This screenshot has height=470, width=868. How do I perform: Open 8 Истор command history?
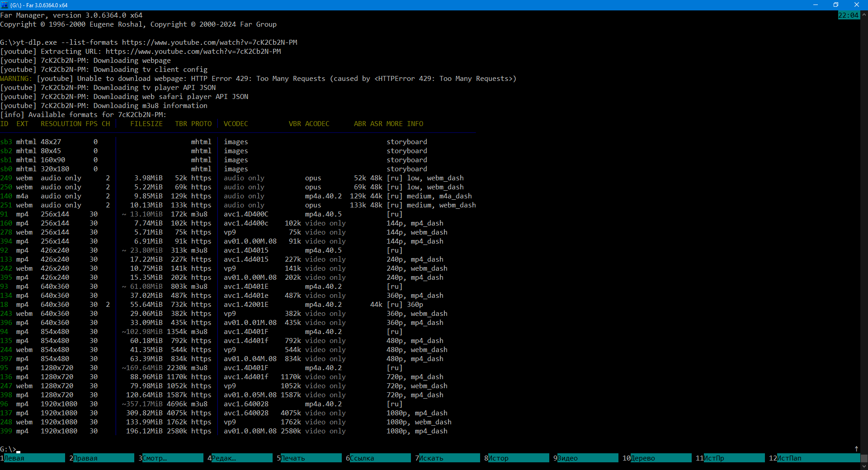(x=518, y=458)
